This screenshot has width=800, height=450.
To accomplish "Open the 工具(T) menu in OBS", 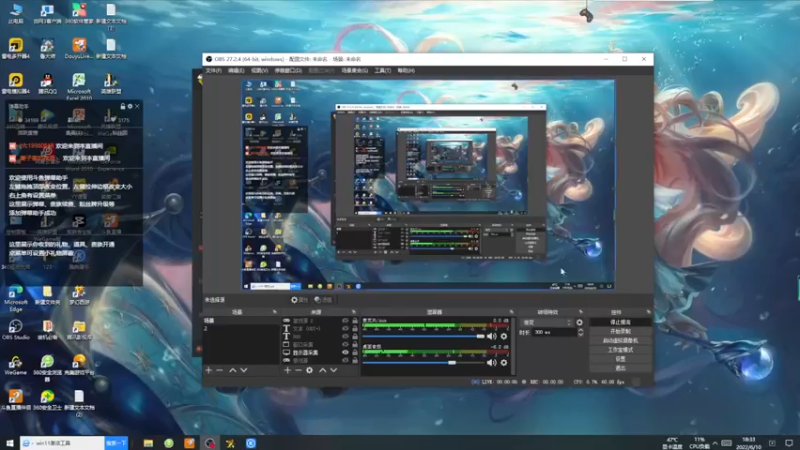I will click(383, 70).
